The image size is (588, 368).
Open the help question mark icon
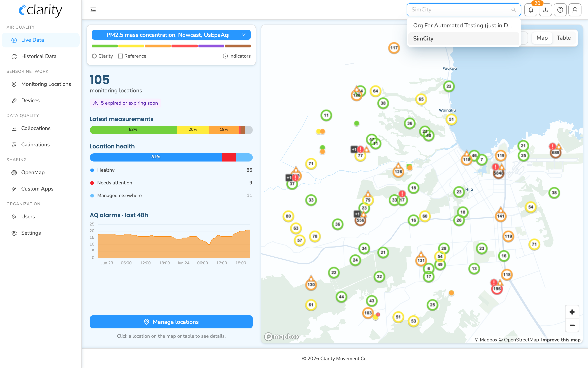pos(560,10)
